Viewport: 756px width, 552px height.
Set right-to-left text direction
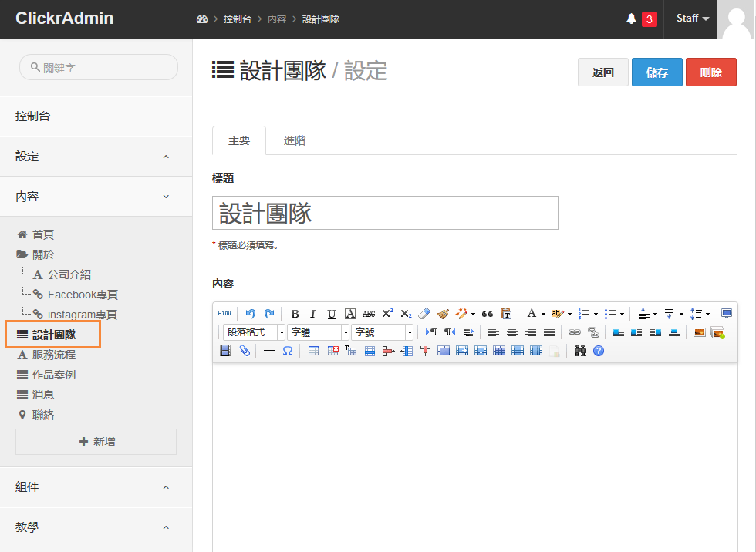[449, 332]
